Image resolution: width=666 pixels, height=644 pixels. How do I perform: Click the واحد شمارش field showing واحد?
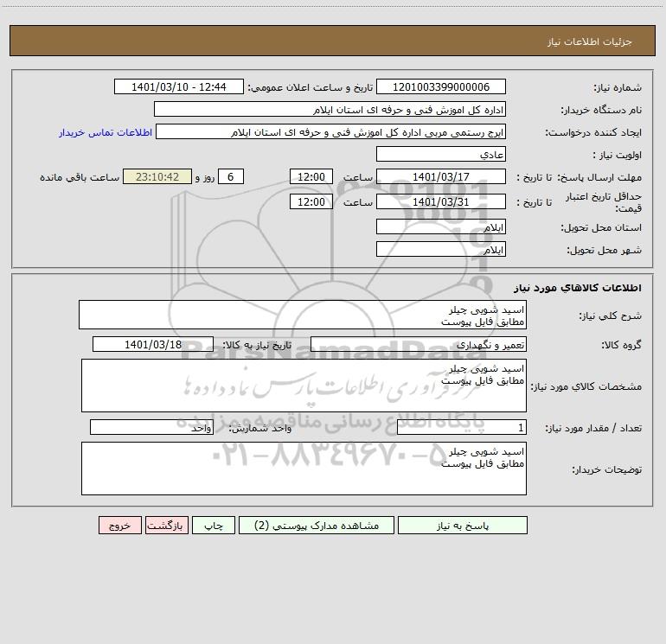151,427
